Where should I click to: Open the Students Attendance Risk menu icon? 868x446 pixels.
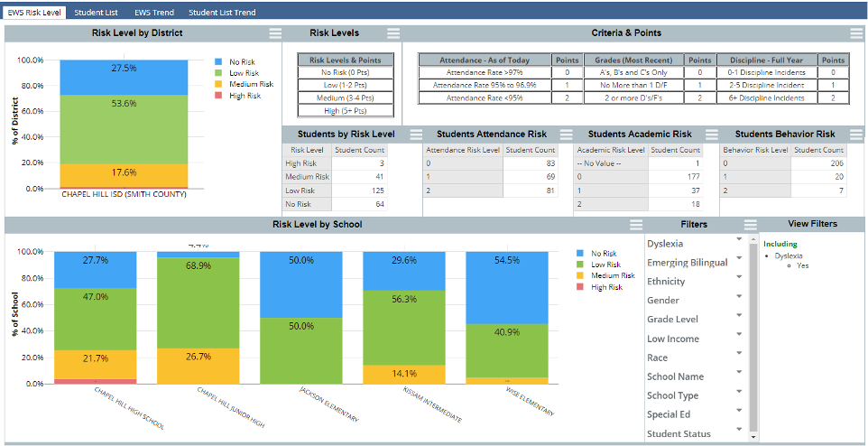point(567,135)
